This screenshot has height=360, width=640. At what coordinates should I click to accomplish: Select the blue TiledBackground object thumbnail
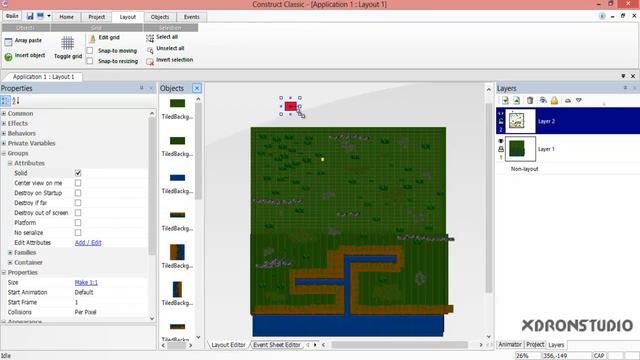(x=177, y=178)
